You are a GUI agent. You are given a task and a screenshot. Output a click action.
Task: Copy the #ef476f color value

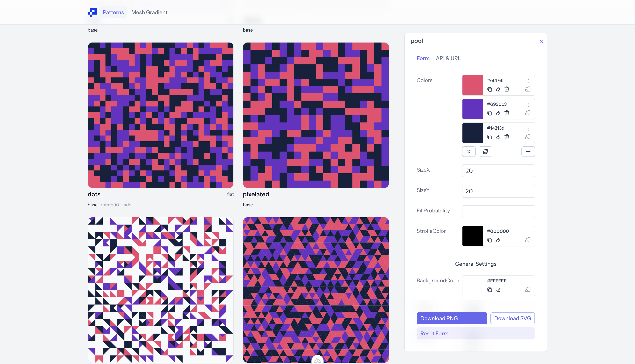(489, 89)
